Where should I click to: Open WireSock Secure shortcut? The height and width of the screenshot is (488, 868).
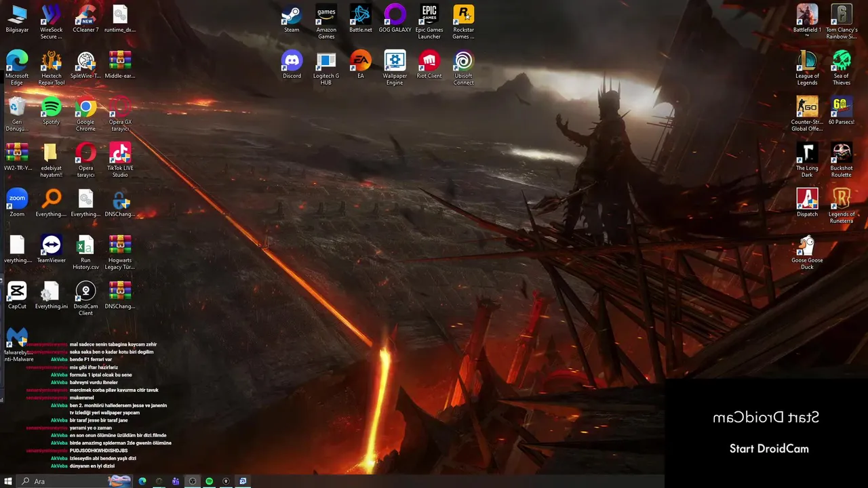tap(52, 22)
